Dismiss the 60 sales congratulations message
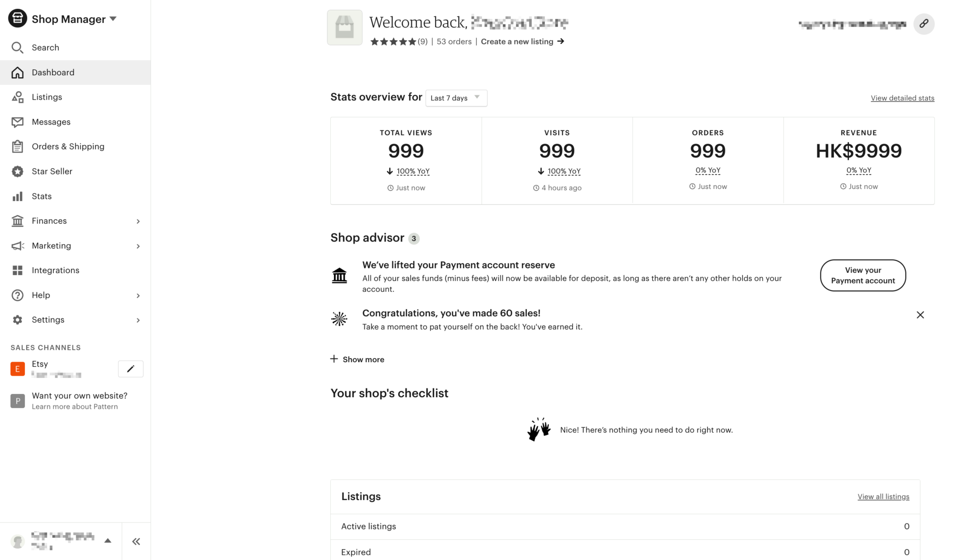Image resolution: width=958 pixels, height=560 pixels. 920,315
